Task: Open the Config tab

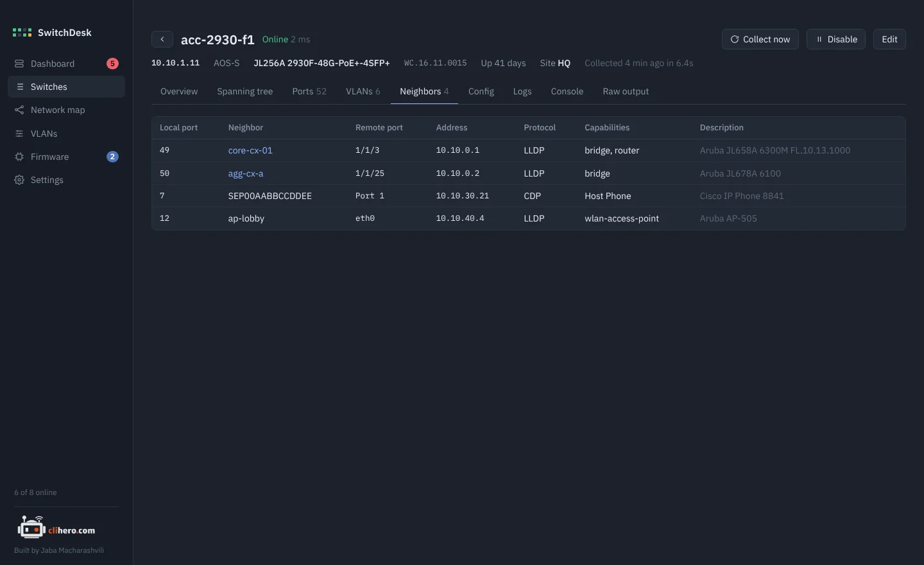Action: point(481,91)
